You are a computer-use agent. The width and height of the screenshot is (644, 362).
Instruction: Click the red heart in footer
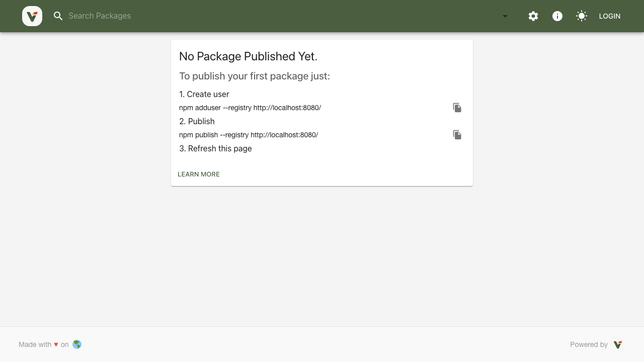(56, 344)
